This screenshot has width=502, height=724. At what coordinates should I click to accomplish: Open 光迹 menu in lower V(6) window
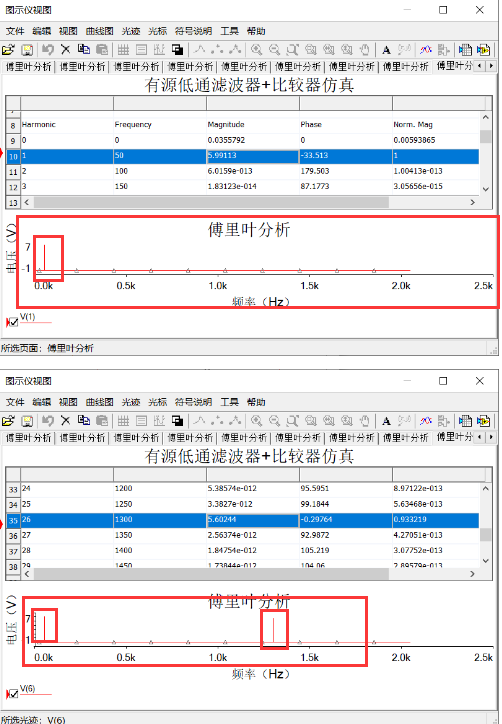coord(131,402)
